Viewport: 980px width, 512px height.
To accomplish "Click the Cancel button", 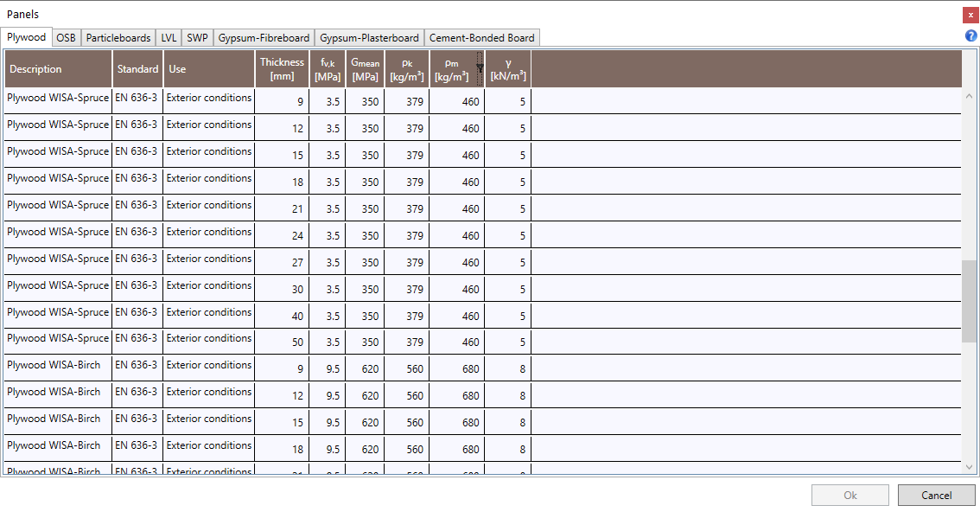I will click(936, 495).
